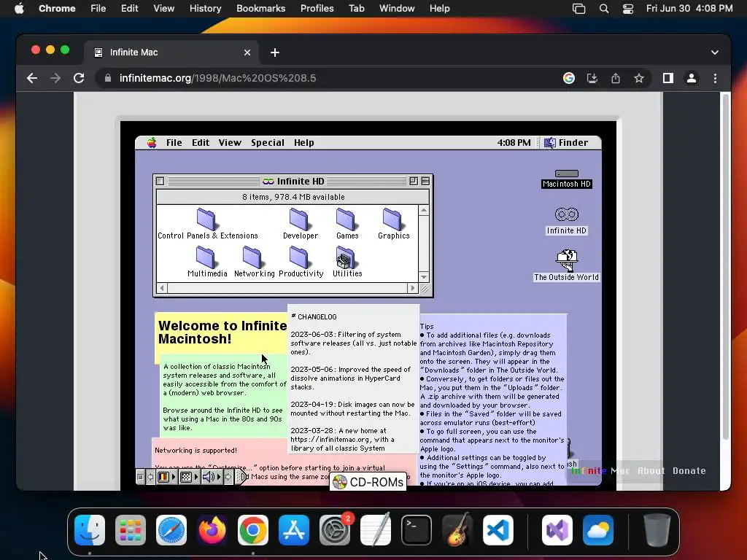Click the monitor colors control strip module

pyautogui.click(x=166, y=477)
